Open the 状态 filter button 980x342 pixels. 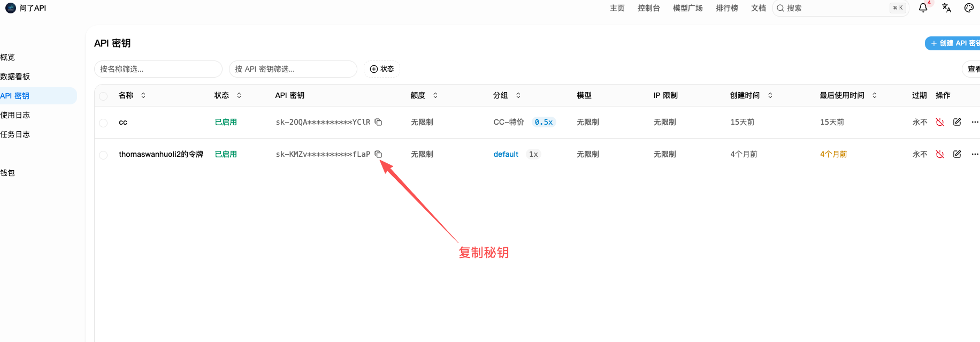[x=382, y=69]
